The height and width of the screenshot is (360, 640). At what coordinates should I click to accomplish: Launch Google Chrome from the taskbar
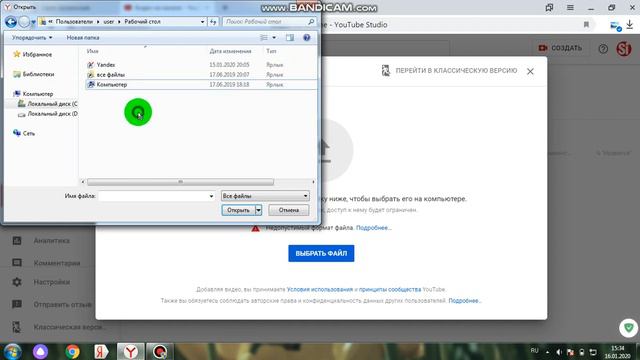coord(73,352)
